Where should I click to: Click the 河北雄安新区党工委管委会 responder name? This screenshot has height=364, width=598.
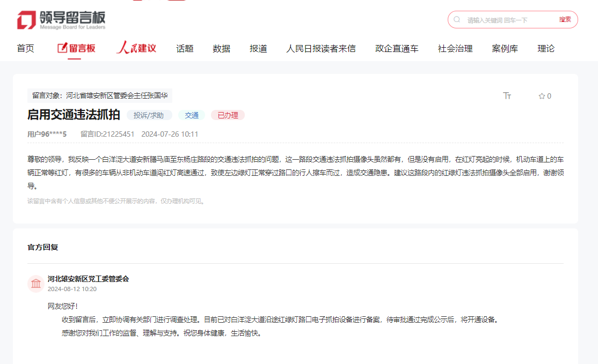88,279
